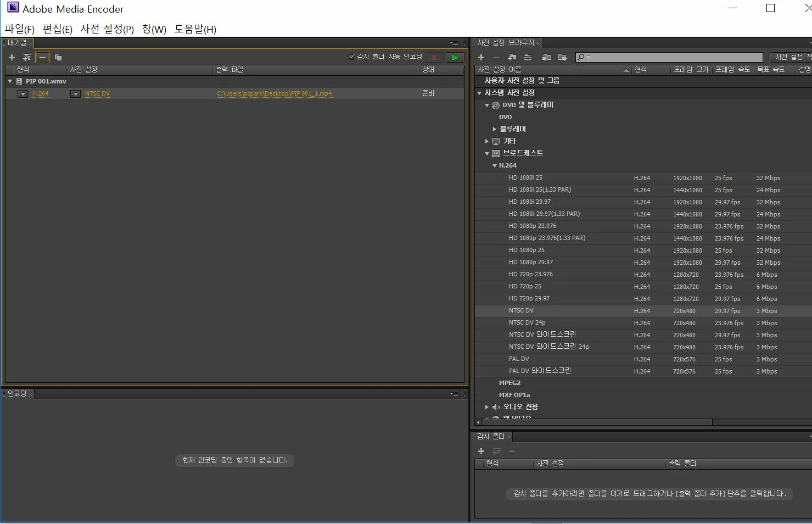Screen dimensions: 812x524
Task: Click the add source plus icon in queue panel
Action: coord(12,57)
